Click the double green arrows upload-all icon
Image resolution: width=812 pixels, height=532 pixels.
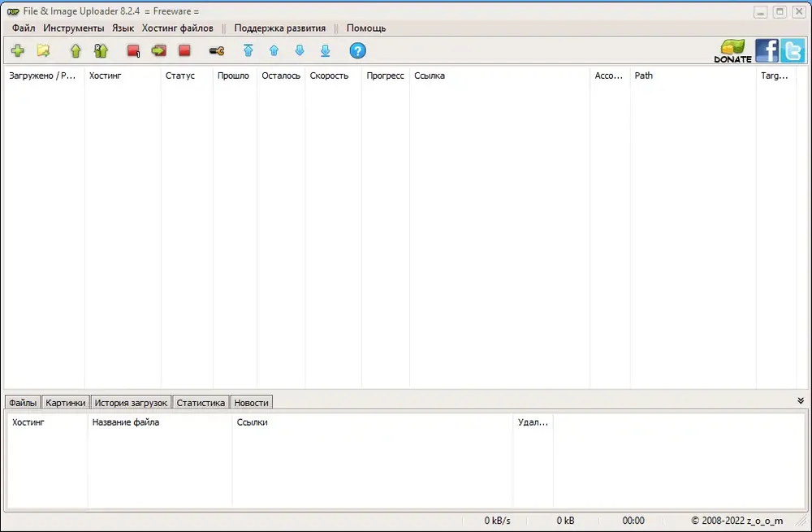[101, 50]
